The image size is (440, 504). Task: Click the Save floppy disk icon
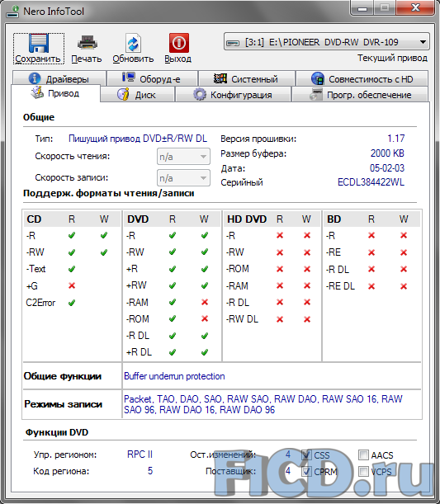(39, 43)
